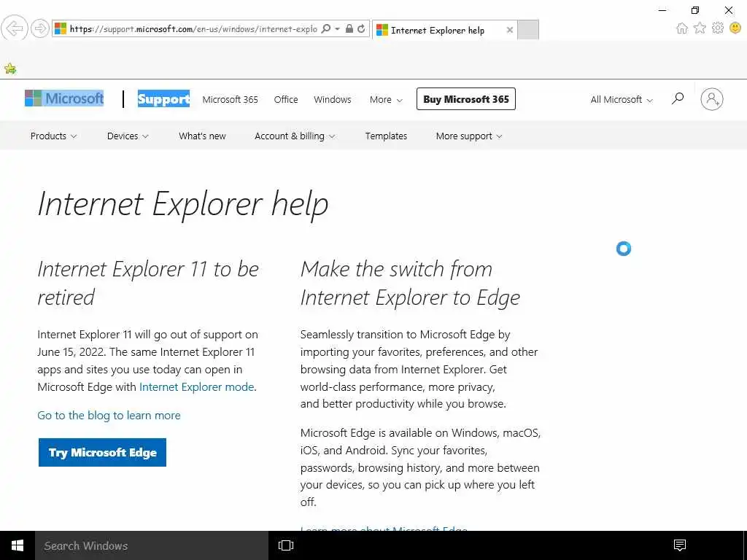
Task: Click the Microsoft logo
Action: point(64,98)
